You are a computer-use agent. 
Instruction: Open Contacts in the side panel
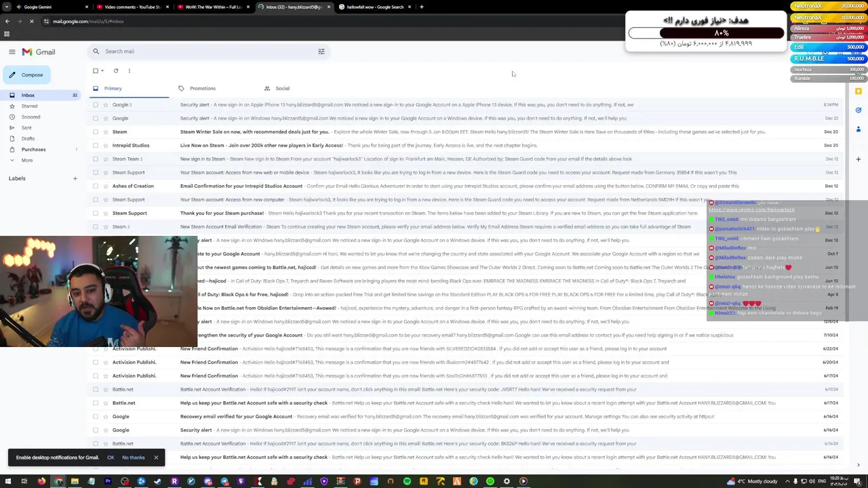tap(859, 129)
